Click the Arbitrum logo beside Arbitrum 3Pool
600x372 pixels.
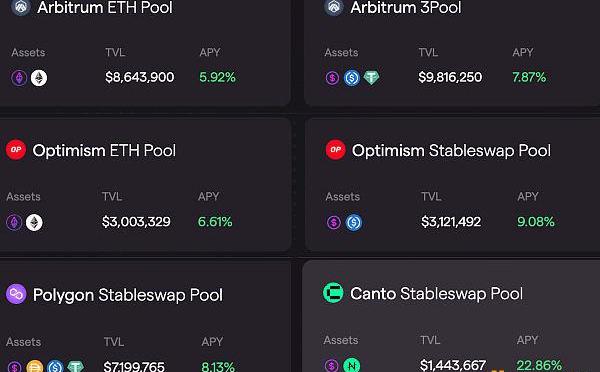[x=334, y=7]
